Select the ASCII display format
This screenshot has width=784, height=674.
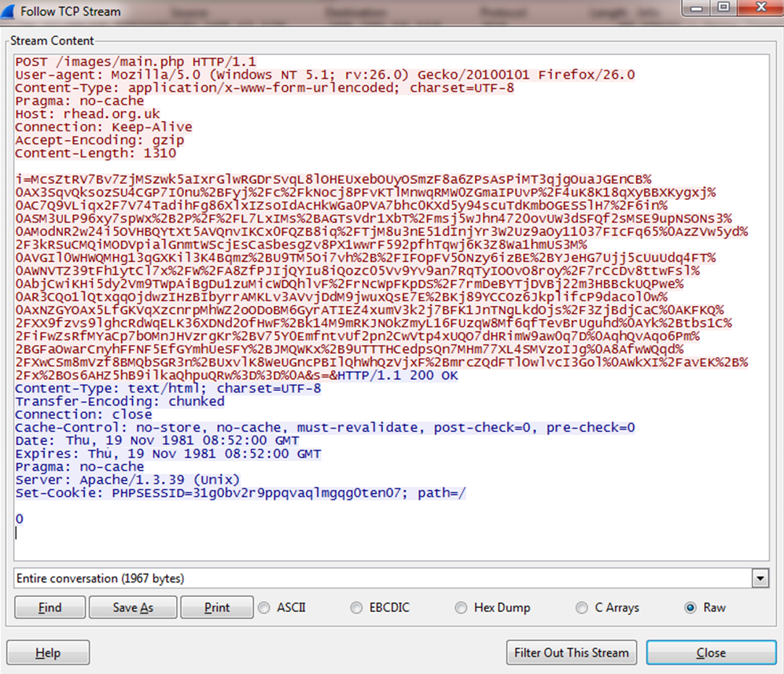point(263,607)
